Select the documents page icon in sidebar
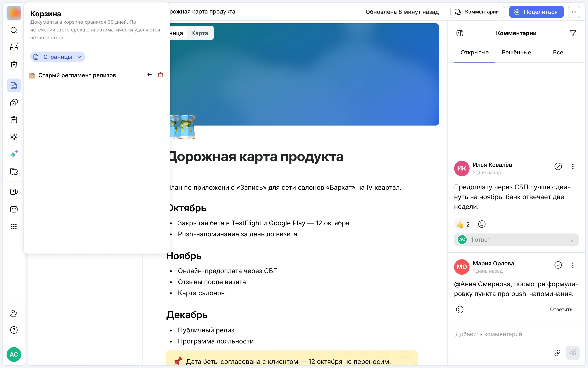 click(14, 85)
